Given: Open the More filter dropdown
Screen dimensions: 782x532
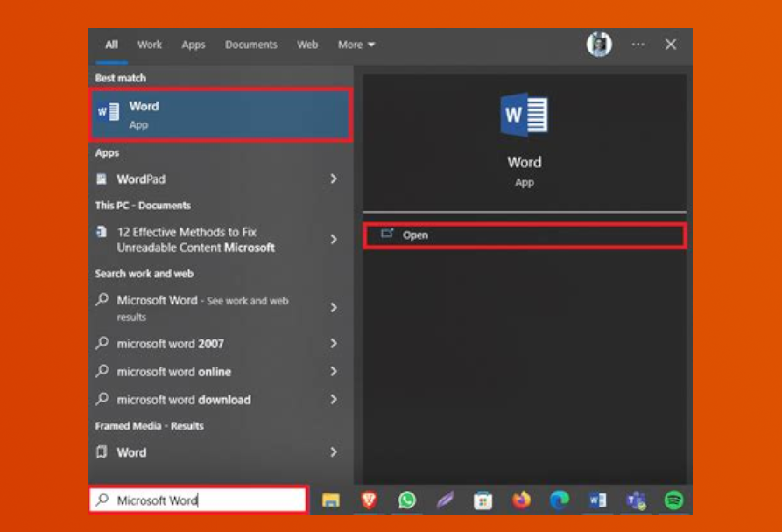Looking at the screenshot, I should [356, 45].
